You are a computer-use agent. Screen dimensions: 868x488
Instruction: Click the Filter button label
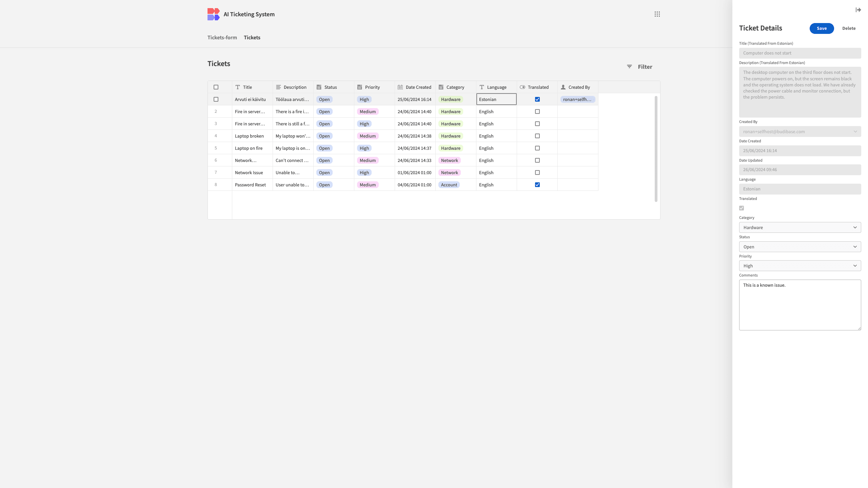(x=645, y=67)
